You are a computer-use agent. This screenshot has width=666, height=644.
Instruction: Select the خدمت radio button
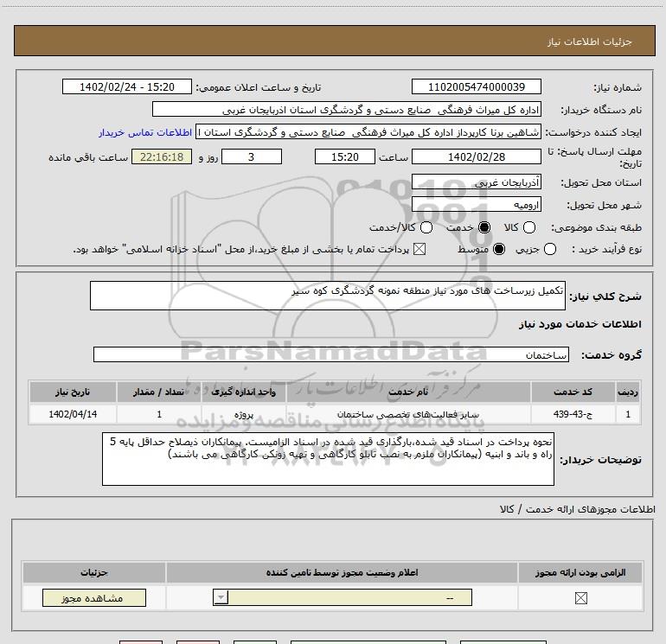(484, 227)
